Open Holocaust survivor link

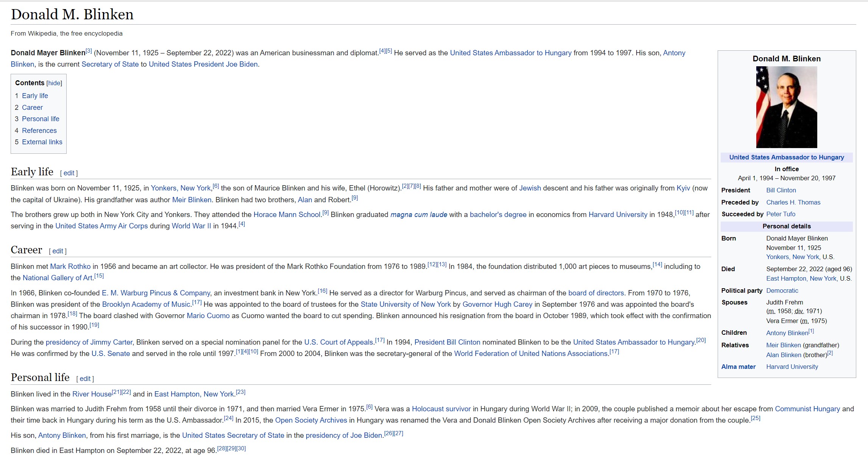441,409
